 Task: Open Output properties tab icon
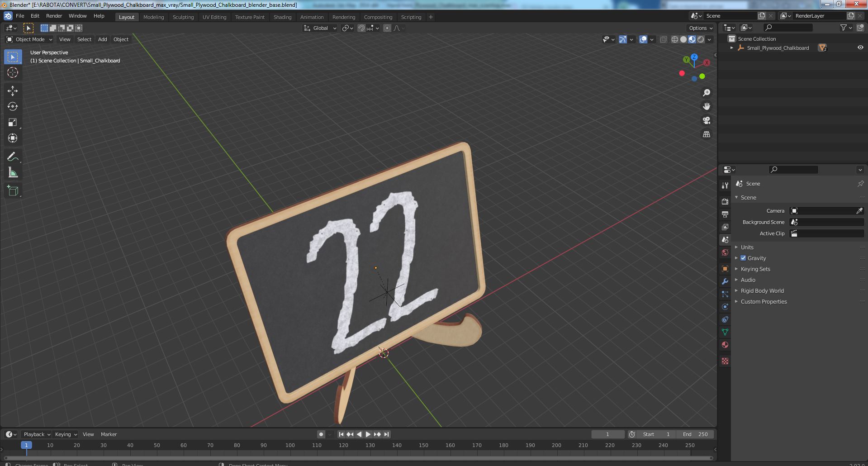point(725,214)
